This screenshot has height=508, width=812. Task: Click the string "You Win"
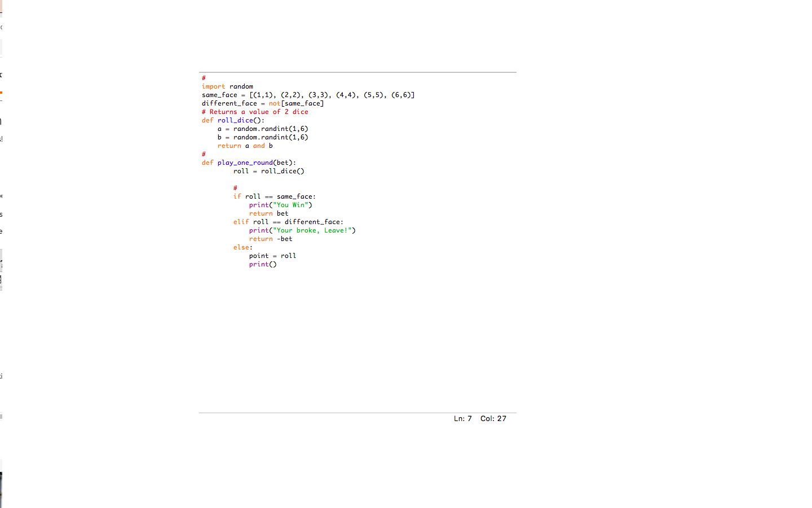(292, 204)
